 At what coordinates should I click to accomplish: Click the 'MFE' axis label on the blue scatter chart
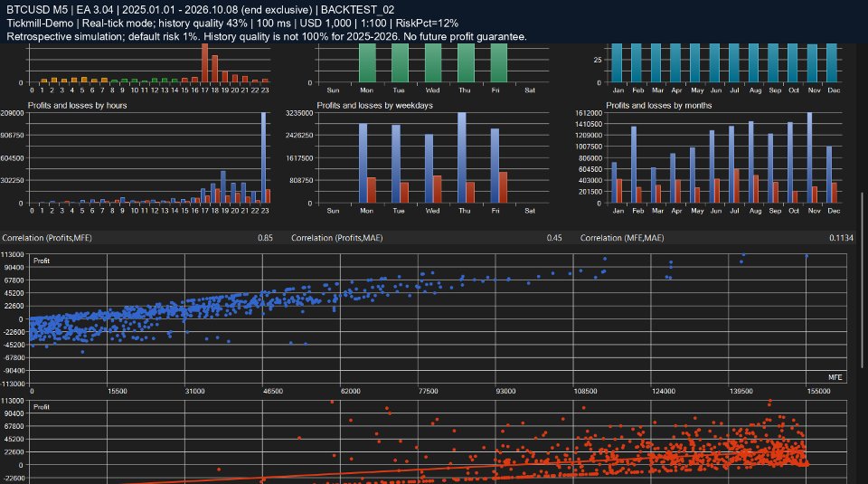click(835, 377)
